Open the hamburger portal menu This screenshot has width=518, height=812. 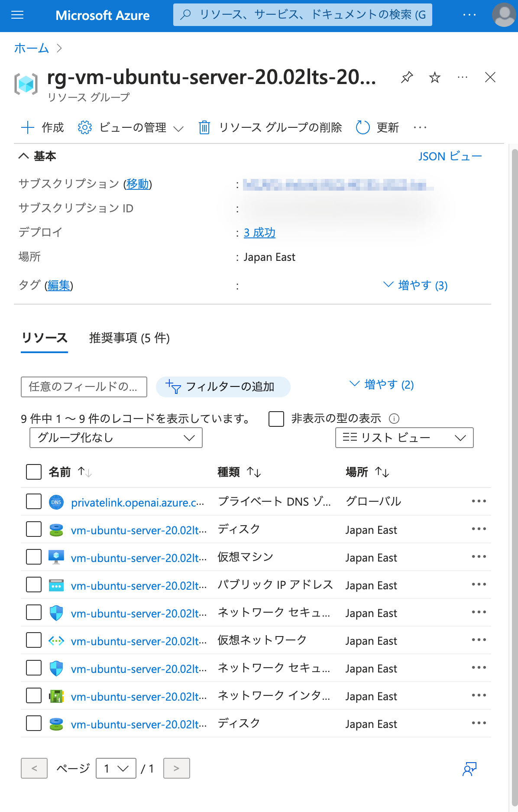pyautogui.click(x=17, y=15)
